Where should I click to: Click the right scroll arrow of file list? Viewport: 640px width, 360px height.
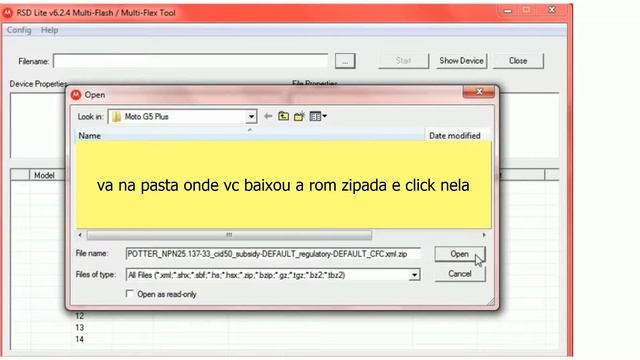484,235
